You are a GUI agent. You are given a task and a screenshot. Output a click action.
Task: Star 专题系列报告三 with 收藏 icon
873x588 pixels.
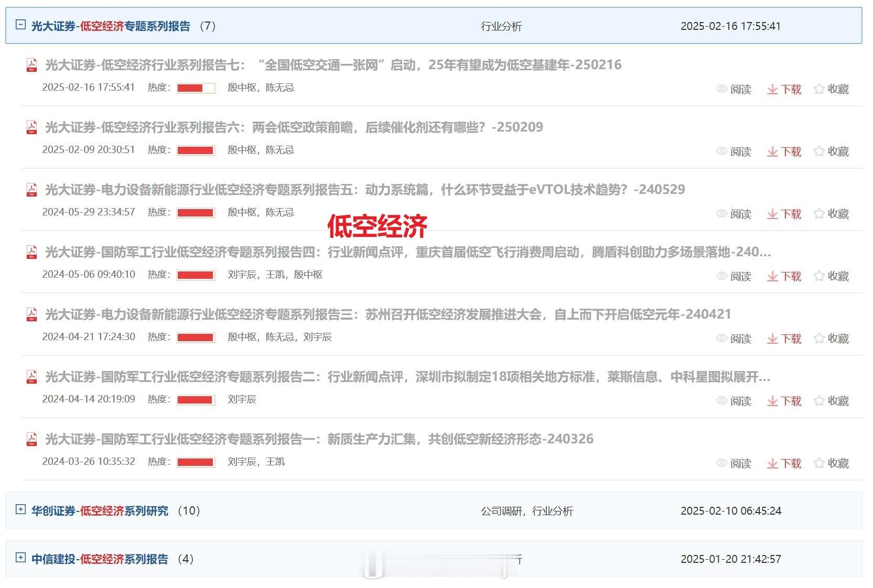[819, 339]
